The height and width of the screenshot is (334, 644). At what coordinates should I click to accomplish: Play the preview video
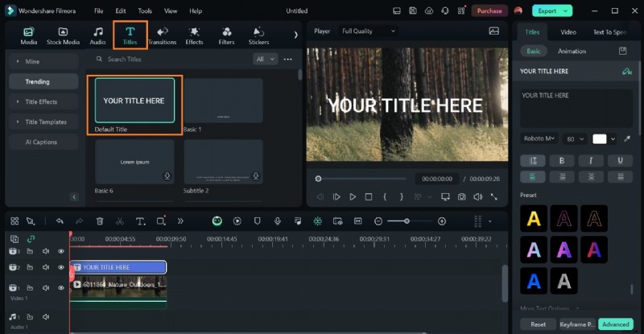[x=353, y=196]
